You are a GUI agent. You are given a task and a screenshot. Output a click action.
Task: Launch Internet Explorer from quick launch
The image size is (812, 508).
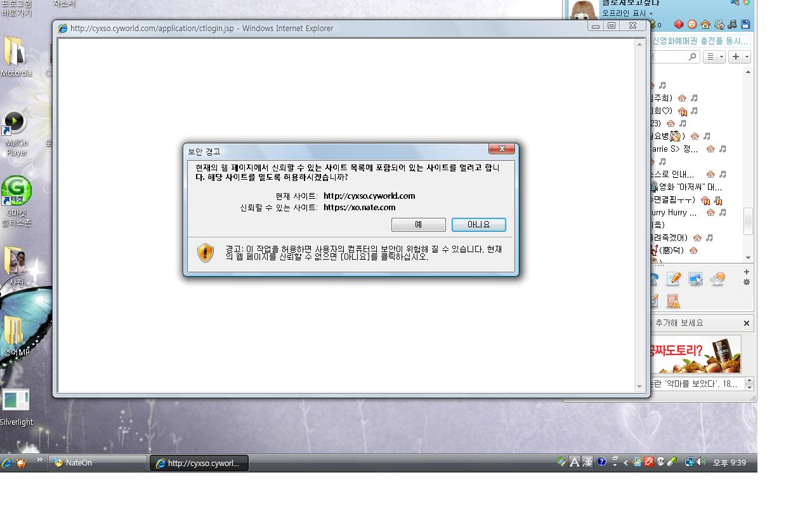[x=6, y=463]
